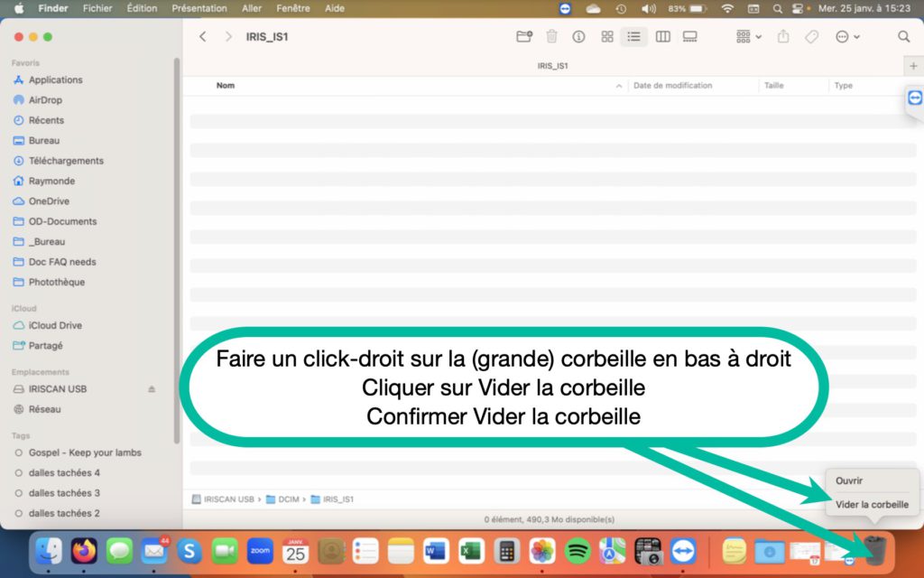
Task: Choose Vider la corbeille from context menu
Action: pos(872,505)
